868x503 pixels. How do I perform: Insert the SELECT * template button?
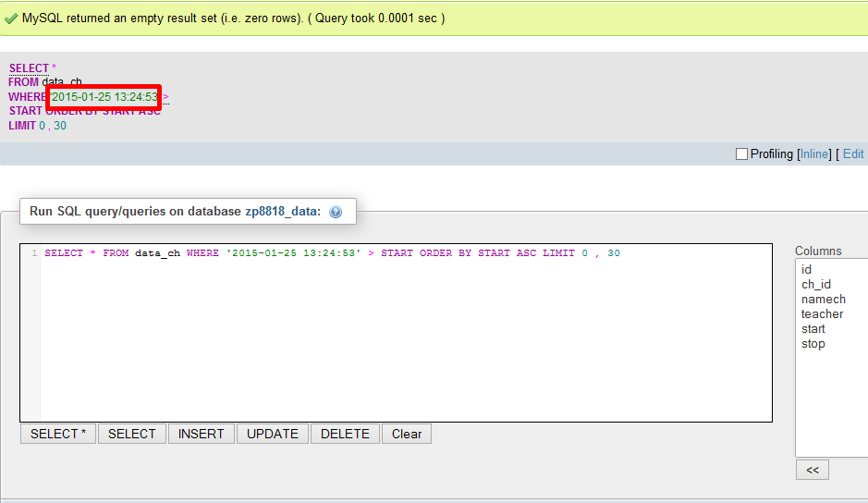point(58,434)
